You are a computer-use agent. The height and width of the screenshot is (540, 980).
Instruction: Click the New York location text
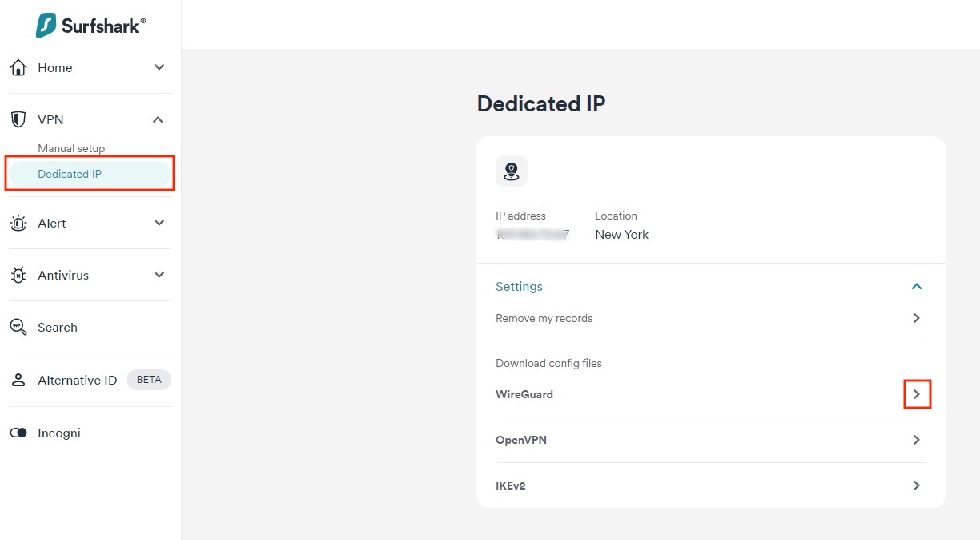[622, 235]
